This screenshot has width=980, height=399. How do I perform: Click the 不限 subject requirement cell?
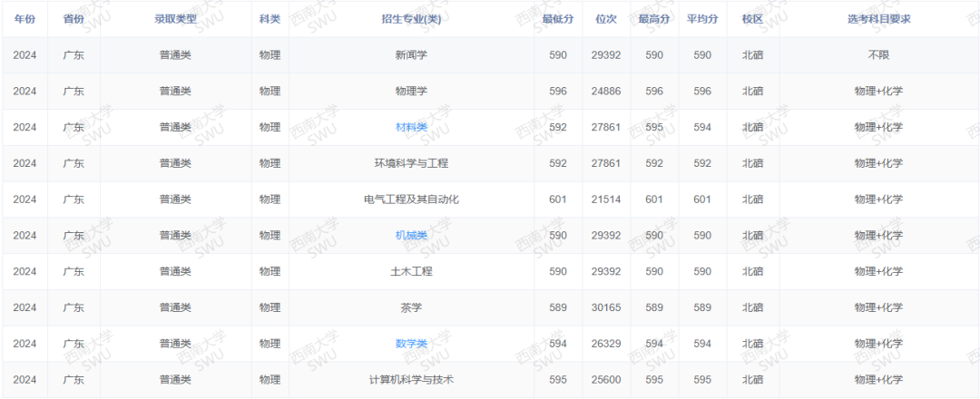(x=878, y=55)
